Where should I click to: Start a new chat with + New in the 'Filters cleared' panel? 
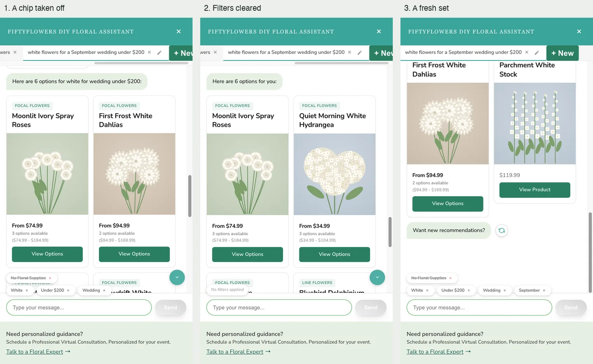pos(381,53)
